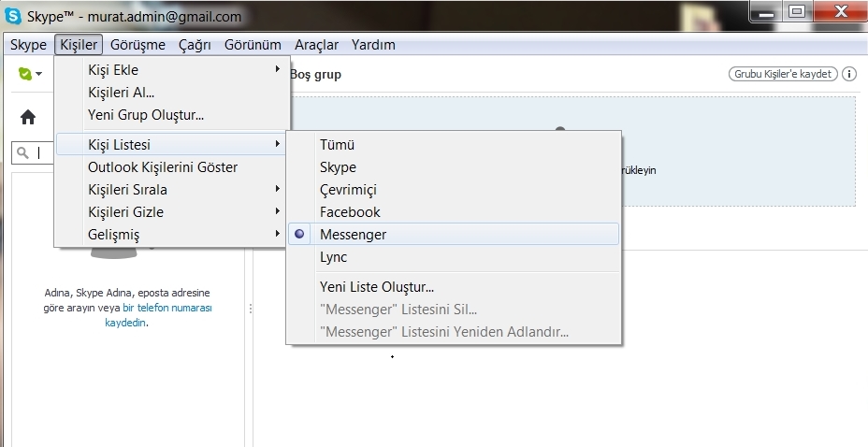Open the online status icon dropdown
Image resolution: width=868 pixels, height=447 pixels.
click(x=30, y=74)
